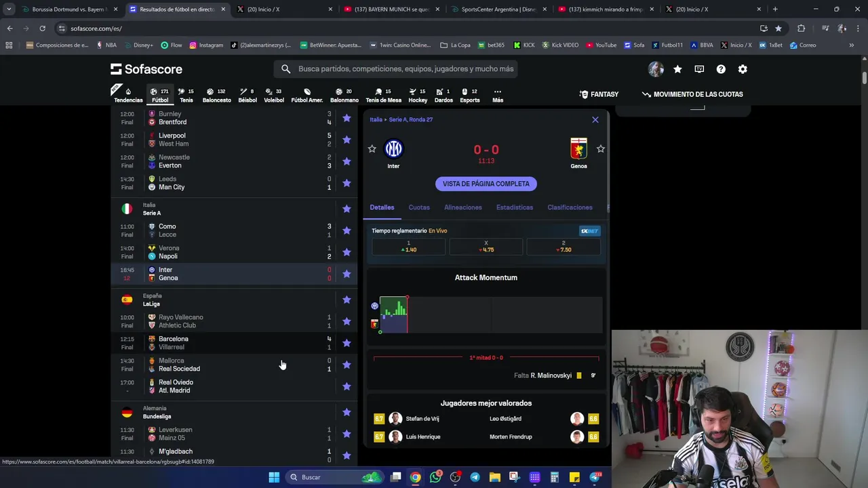The height and width of the screenshot is (488, 868).
Task: Toggle favorite star for Real Oviedo match
Action: point(347,386)
